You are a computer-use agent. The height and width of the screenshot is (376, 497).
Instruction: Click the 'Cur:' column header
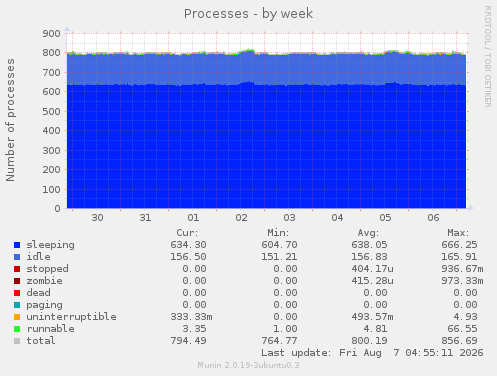coord(187,233)
